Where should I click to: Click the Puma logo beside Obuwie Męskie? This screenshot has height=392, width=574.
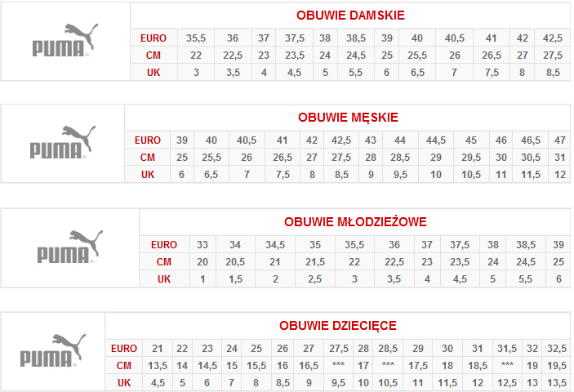(62, 143)
